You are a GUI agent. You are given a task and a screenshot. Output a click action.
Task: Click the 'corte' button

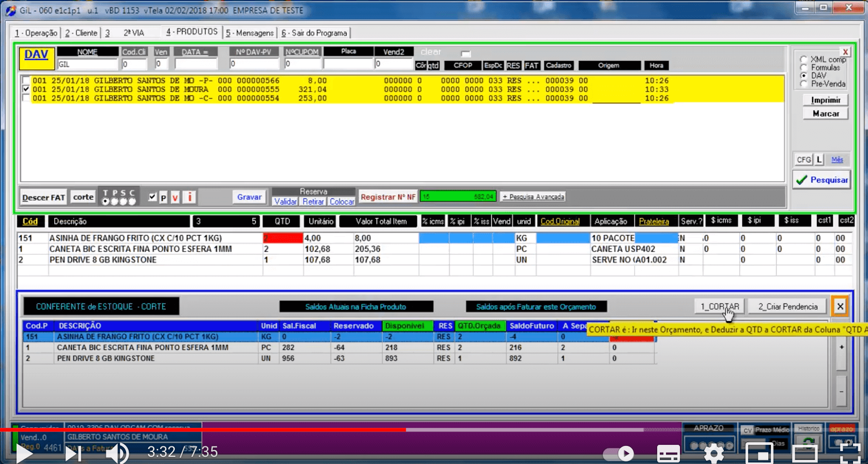(x=83, y=197)
